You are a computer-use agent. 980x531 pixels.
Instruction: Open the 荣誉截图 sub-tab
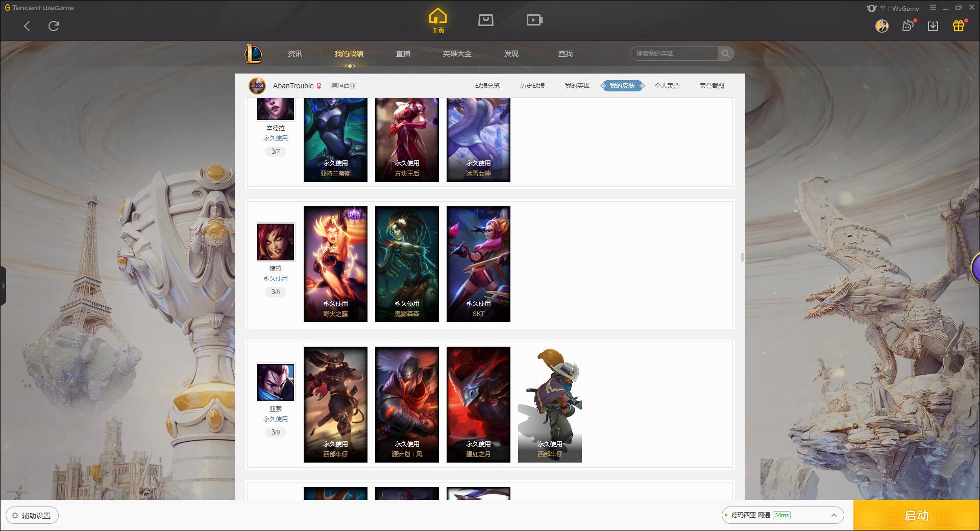tap(712, 86)
